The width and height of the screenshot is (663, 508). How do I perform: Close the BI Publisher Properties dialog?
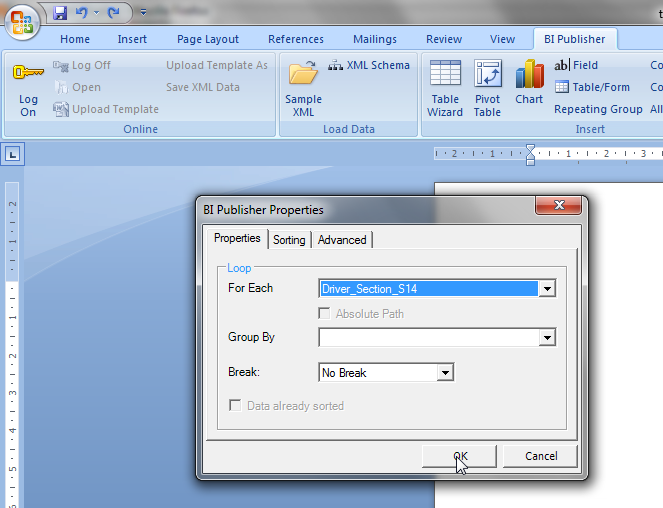(559, 205)
